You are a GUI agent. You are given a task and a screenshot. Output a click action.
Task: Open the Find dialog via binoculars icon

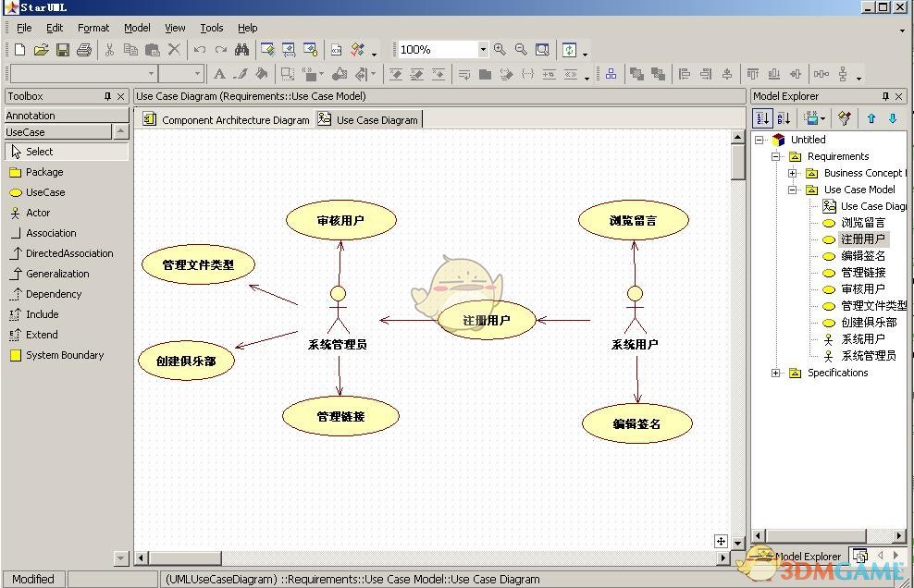point(241,49)
